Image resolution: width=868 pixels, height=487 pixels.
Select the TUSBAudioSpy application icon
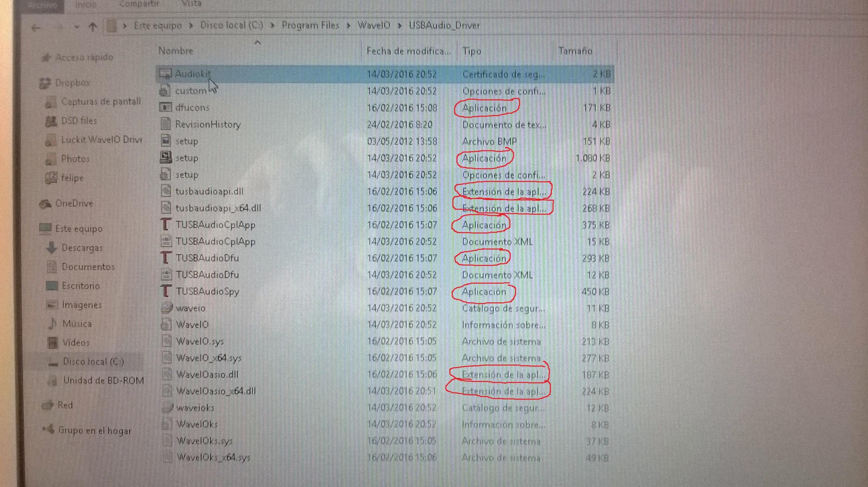[166, 291]
